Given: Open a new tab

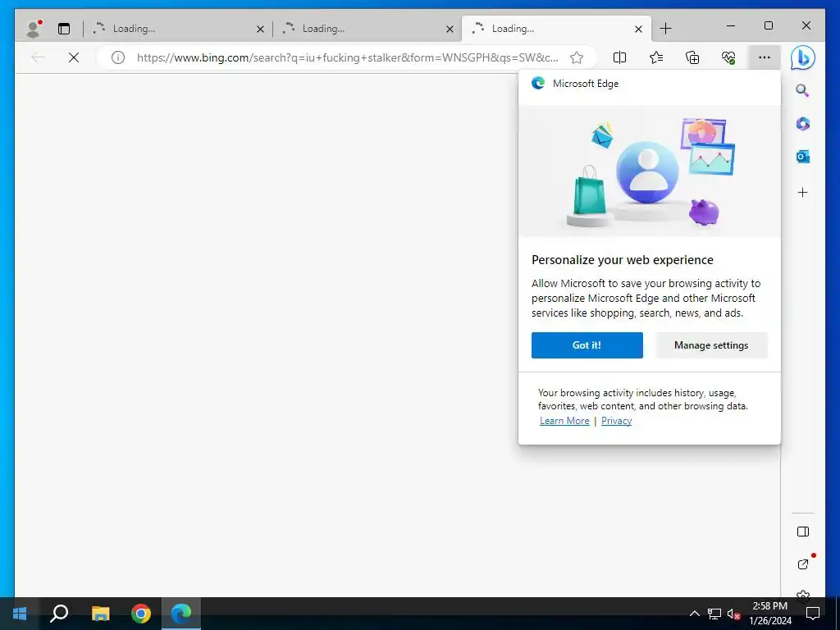Looking at the screenshot, I should [665, 29].
